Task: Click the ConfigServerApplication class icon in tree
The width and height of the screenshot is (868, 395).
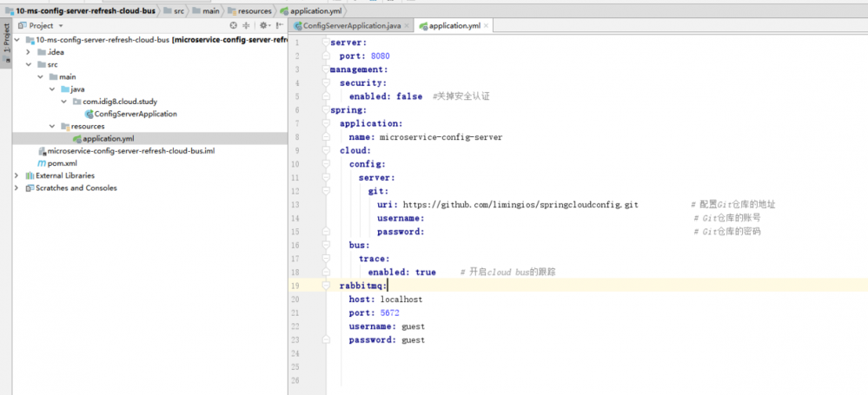Action: pyautogui.click(x=89, y=114)
